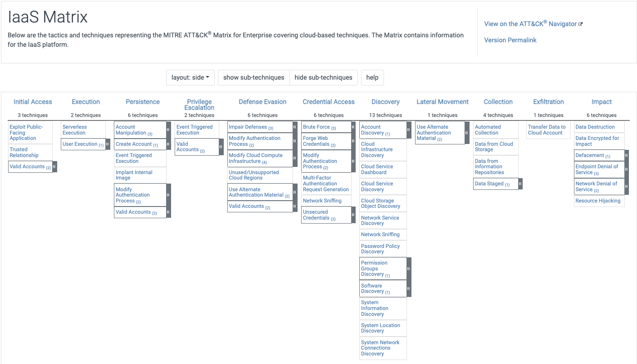Viewport: 637px width, 364px height.
Task: Open the Persistence tactic header
Action: click(x=143, y=102)
